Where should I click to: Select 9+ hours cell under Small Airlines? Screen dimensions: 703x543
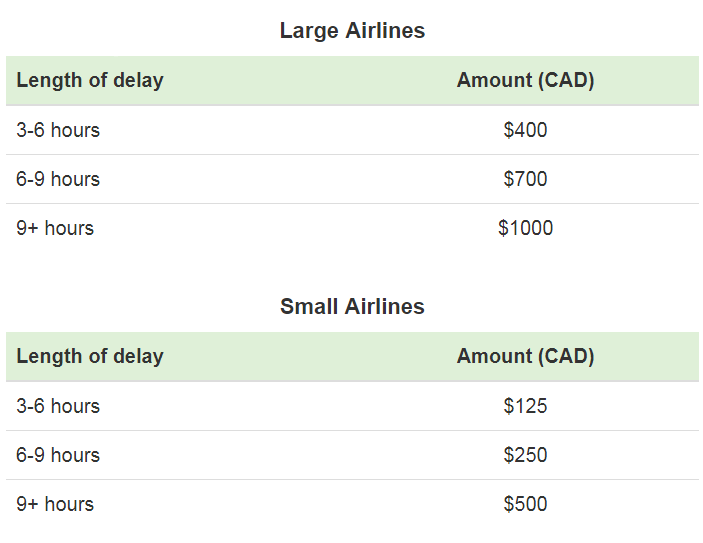[55, 504]
